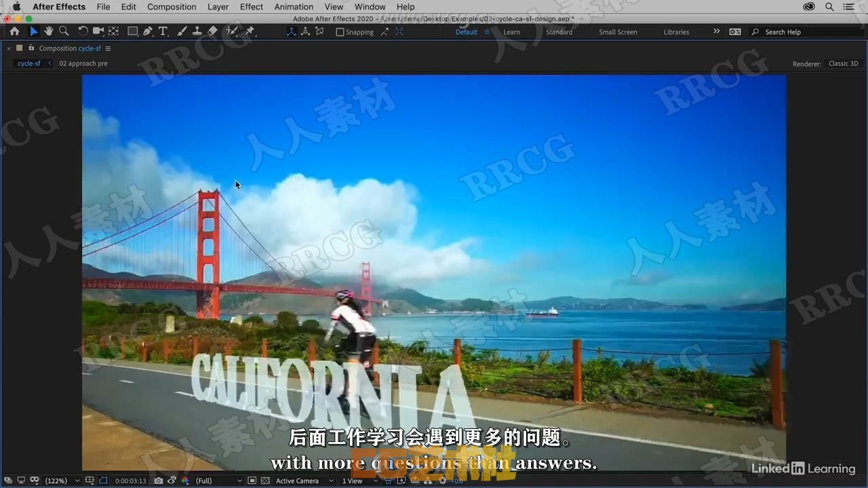This screenshot has height=488, width=868.
Task: Open the Apple menu
Action: tap(16, 7)
